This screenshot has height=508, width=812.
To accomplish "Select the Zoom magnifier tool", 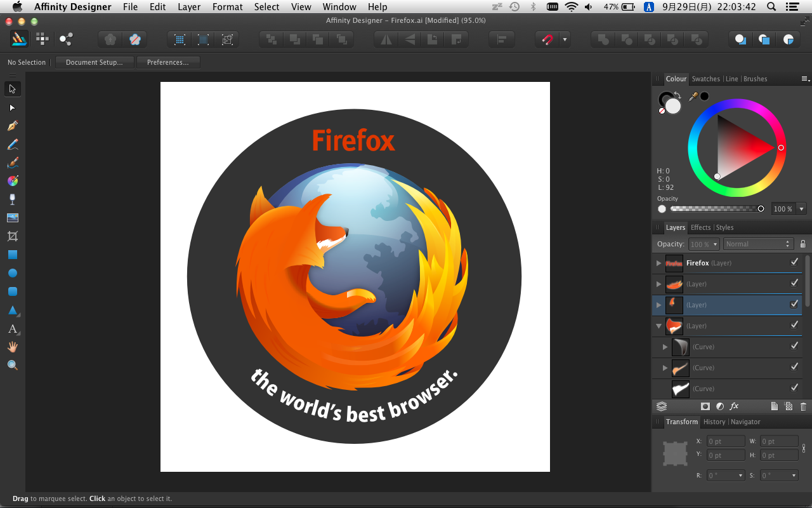I will (12, 365).
